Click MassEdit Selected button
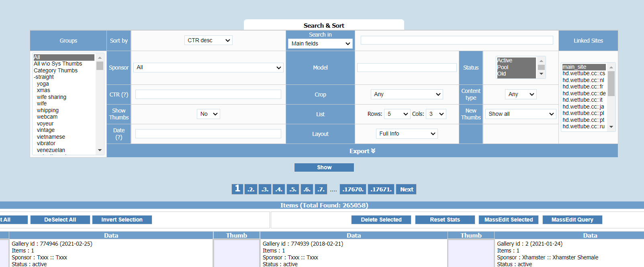This screenshot has width=644, height=267. pyautogui.click(x=509, y=220)
